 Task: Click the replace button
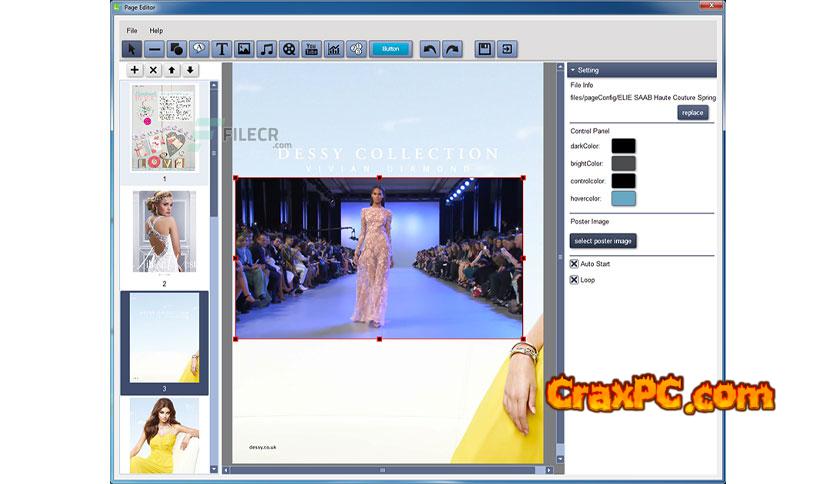tap(692, 113)
